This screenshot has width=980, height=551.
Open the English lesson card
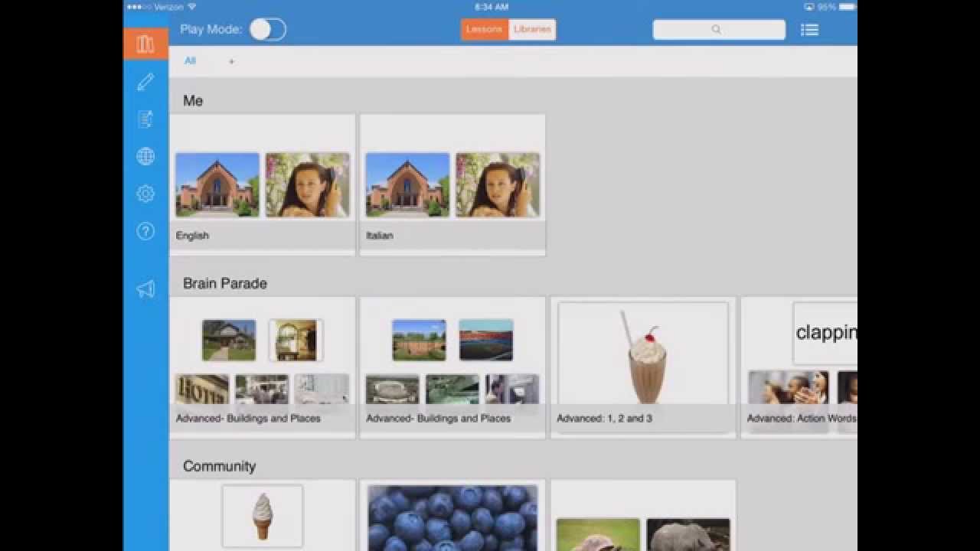click(x=262, y=185)
